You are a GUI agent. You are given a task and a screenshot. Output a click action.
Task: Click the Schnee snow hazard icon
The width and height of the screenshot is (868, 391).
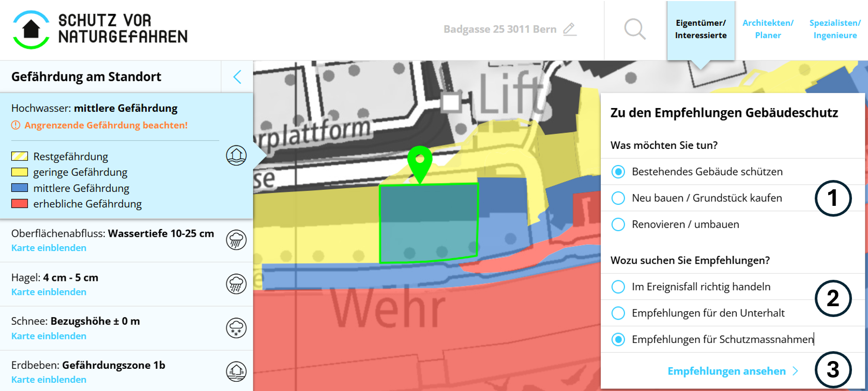point(236,328)
